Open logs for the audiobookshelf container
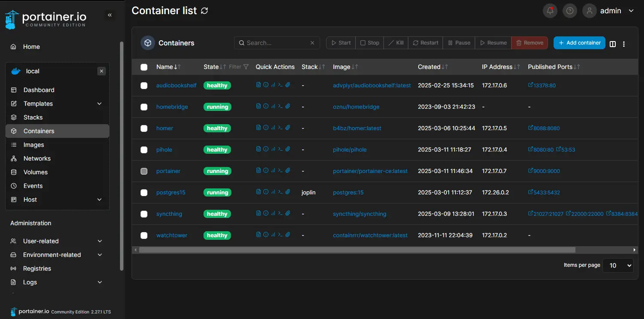The height and width of the screenshot is (319, 644). [x=258, y=85]
